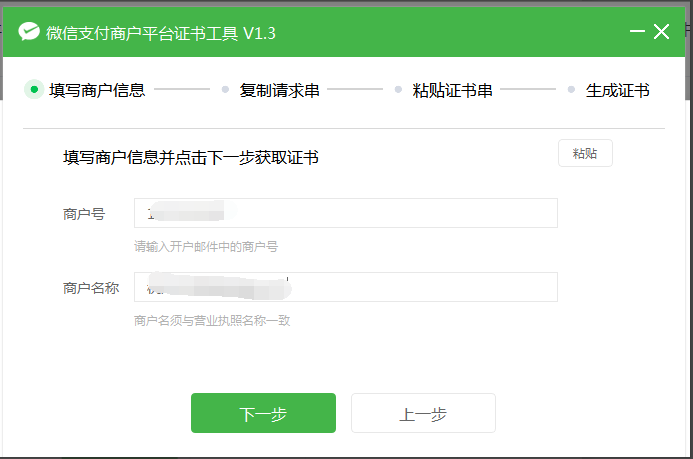Click the heading 填写商户信息并点击下一步获取证书
The width and height of the screenshot is (693, 459).
[190, 158]
